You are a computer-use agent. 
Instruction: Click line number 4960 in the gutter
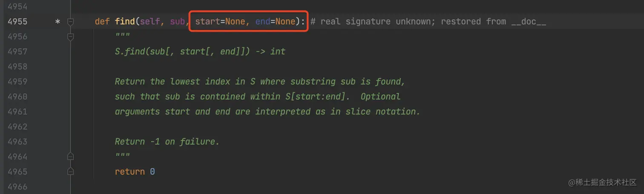tap(17, 97)
